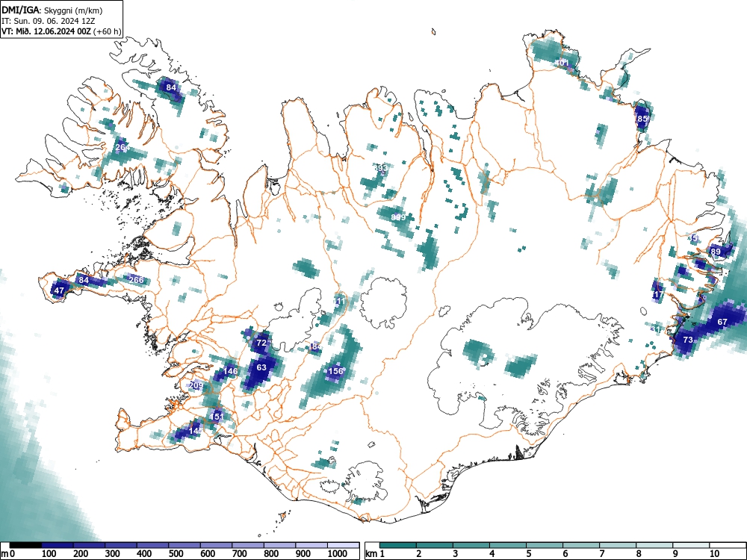Select the 84 value beside the 47 label
Screen dimensions: 747x560
click(84, 279)
